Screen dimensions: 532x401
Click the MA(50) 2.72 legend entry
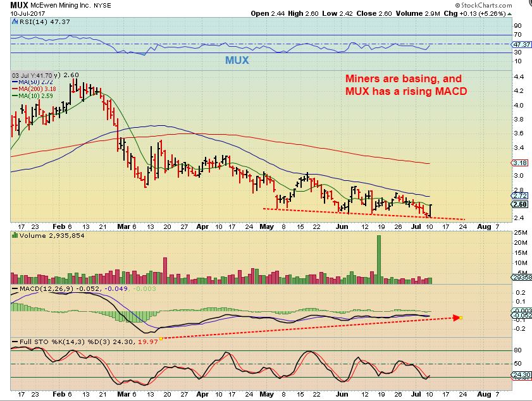coord(32,82)
